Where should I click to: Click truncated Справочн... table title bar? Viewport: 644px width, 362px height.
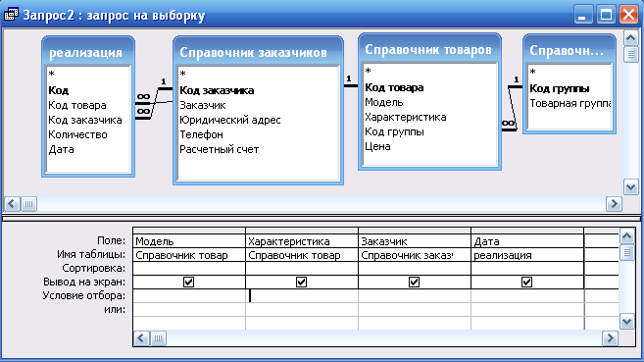click(x=570, y=50)
